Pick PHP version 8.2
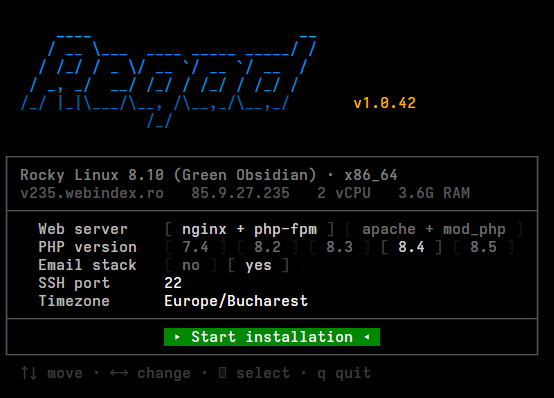Image resolution: width=554 pixels, height=398 pixels. pos(267,247)
